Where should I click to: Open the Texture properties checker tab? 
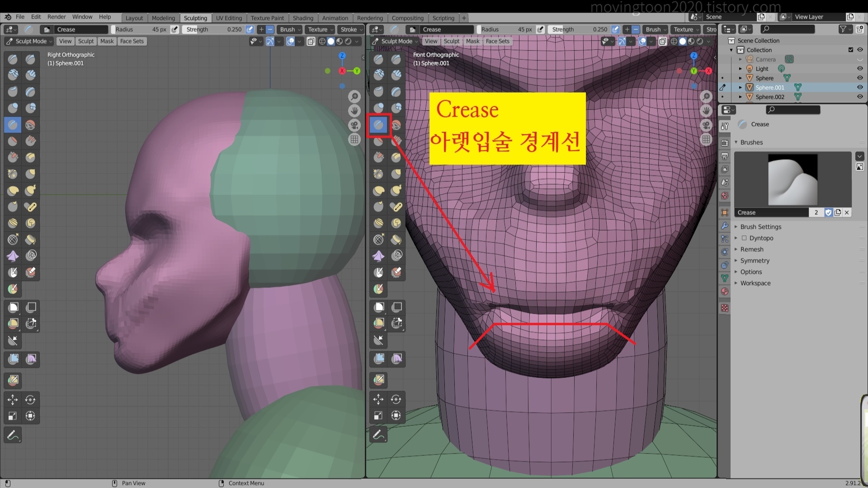[x=725, y=308]
